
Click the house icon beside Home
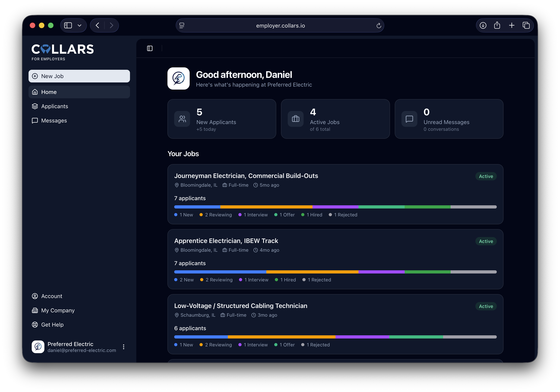tap(35, 92)
